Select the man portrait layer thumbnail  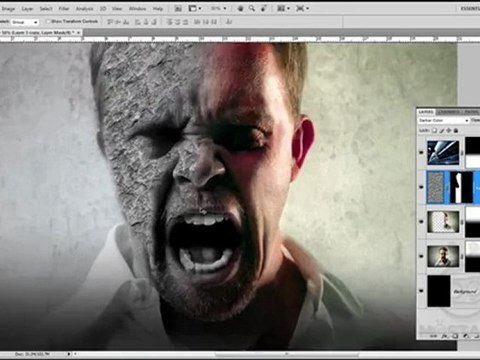[443, 256]
